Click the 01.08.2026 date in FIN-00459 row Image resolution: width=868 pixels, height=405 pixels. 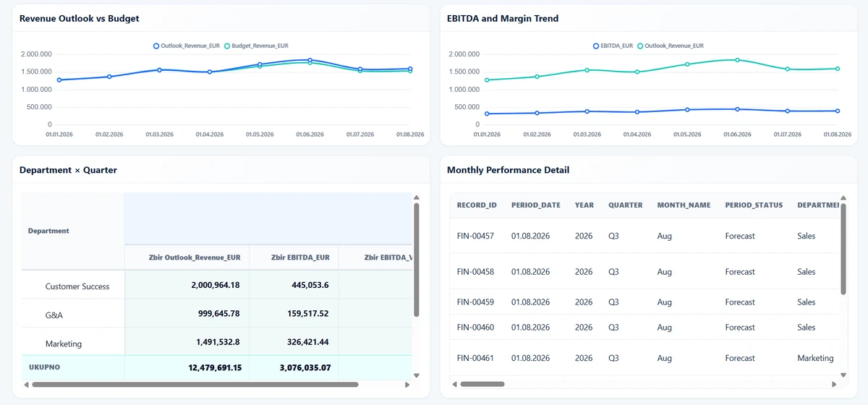pos(530,302)
